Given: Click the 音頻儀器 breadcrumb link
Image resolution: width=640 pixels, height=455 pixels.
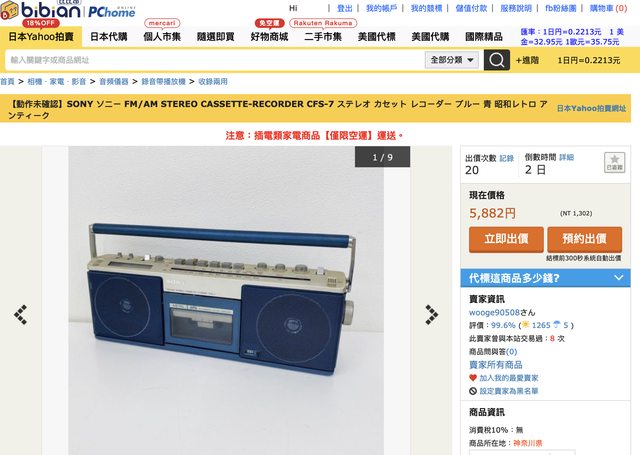Looking at the screenshot, I should point(114,82).
